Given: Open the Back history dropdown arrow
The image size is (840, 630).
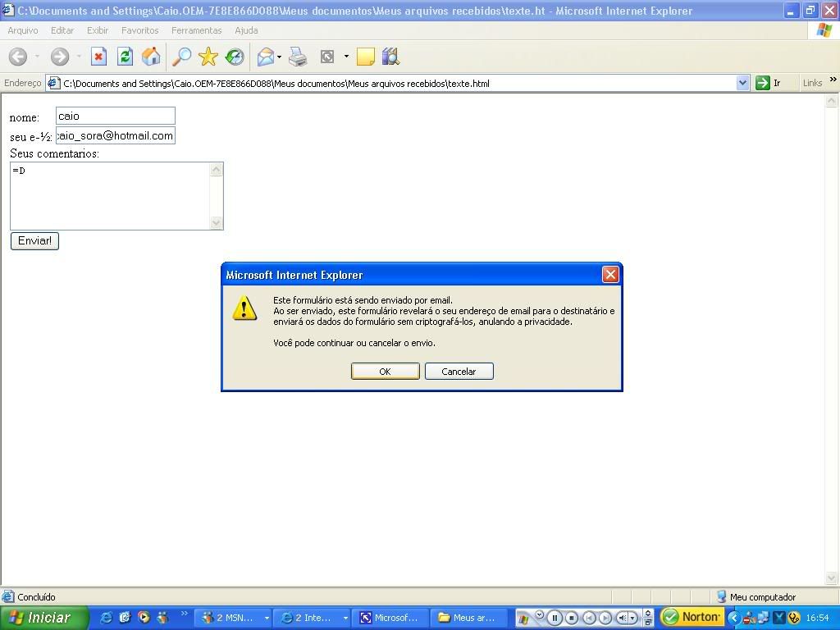Looking at the screenshot, I should 37,57.
